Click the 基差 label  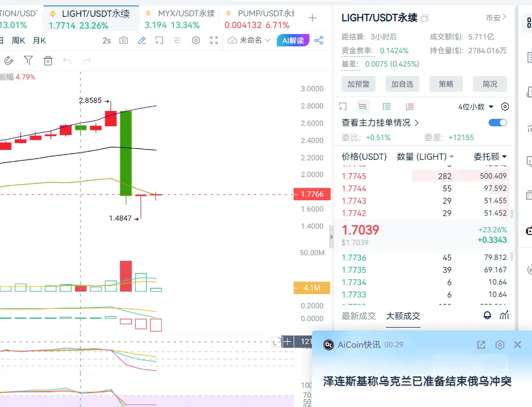(x=350, y=64)
